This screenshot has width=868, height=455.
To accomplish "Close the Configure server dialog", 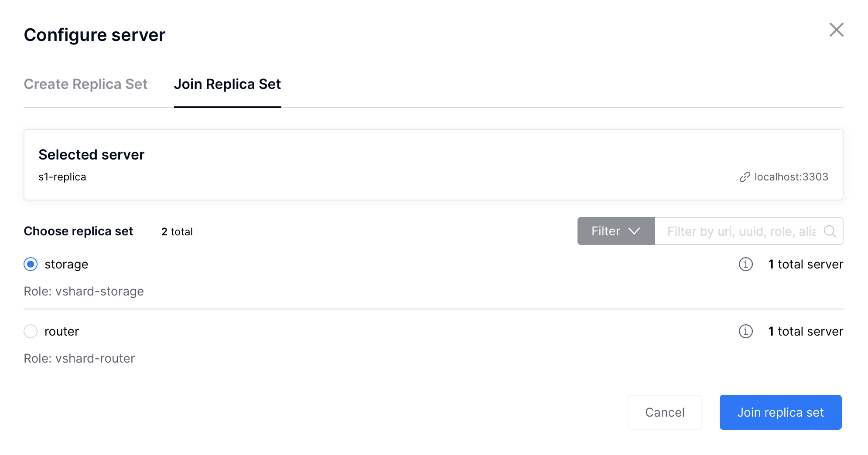I will coord(836,30).
